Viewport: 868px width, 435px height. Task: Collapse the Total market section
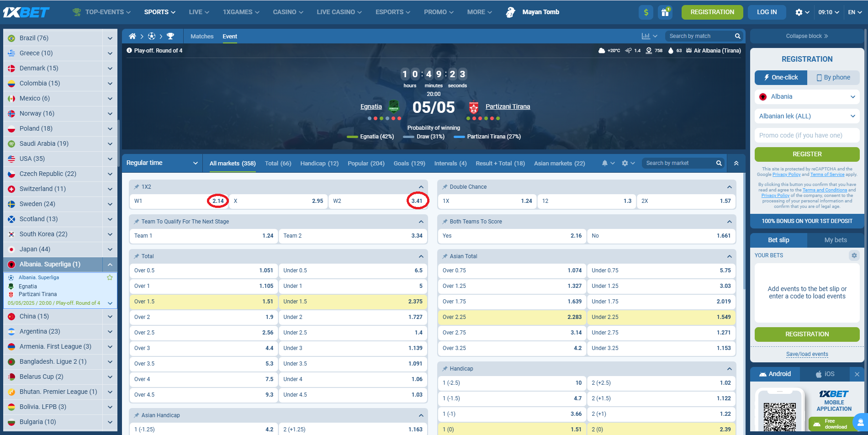(x=421, y=256)
